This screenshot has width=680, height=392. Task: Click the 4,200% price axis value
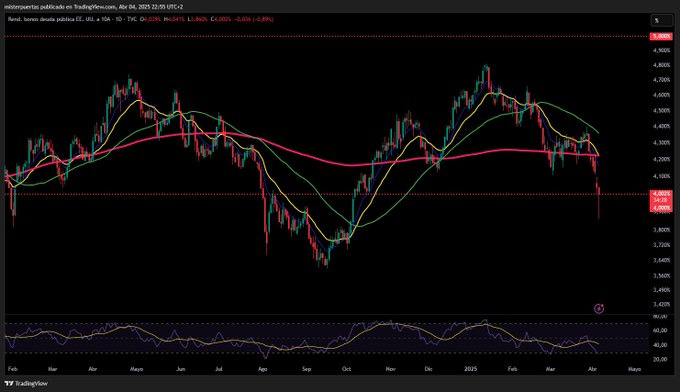point(661,159)
